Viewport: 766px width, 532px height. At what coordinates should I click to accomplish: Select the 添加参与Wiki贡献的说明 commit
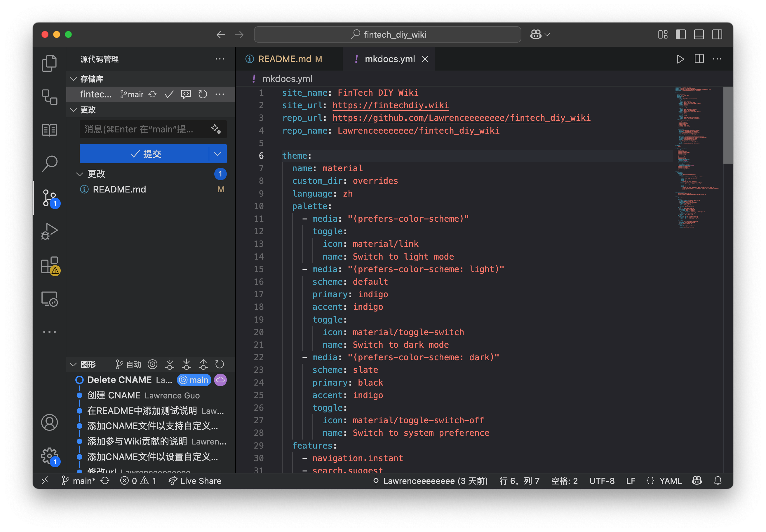(x=151, y=441)
